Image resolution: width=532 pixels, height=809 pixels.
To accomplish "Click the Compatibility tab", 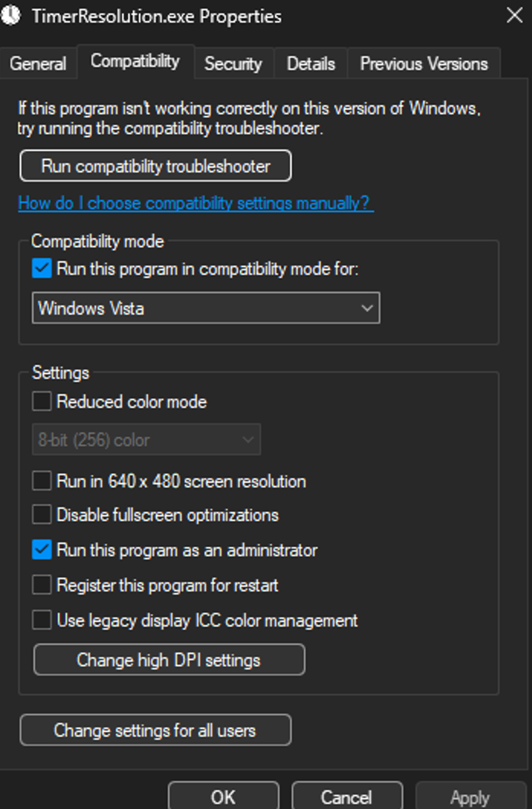I will [x=135, y=62].
